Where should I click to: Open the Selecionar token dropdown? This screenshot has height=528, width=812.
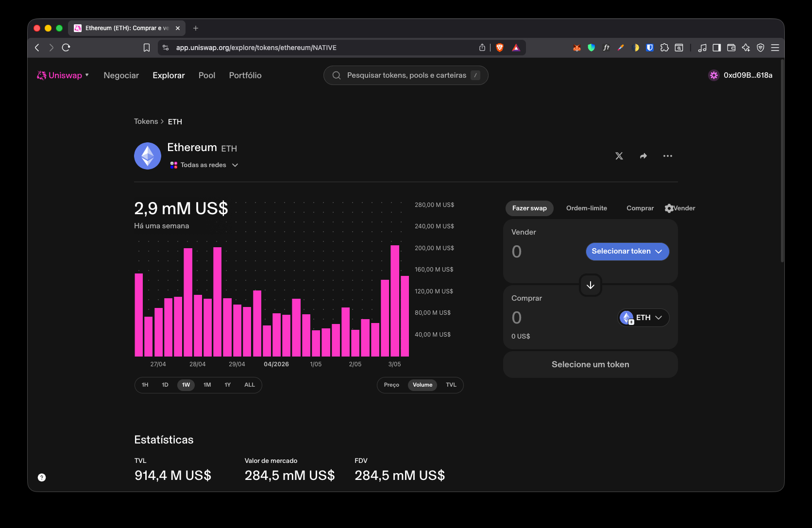(x=627, y=252)
